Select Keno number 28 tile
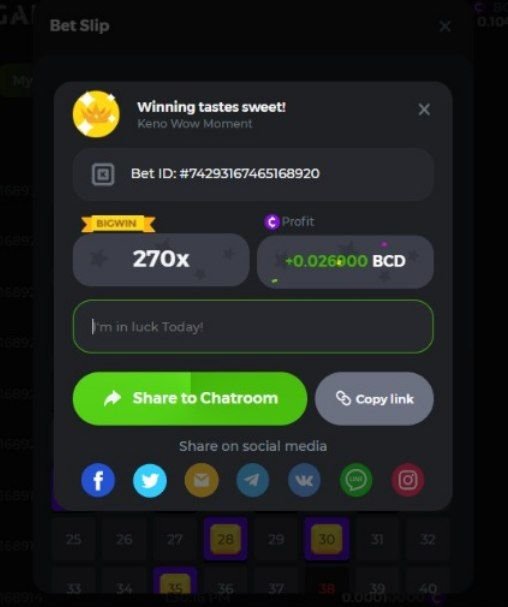 (225, 538)
